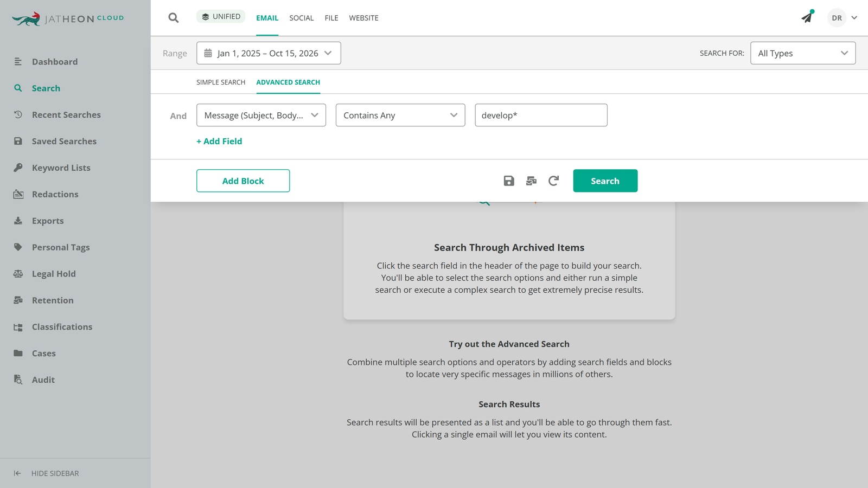Expand the All Types dropdown
This screenshot has width=868, height=488.
click(803, 53)
